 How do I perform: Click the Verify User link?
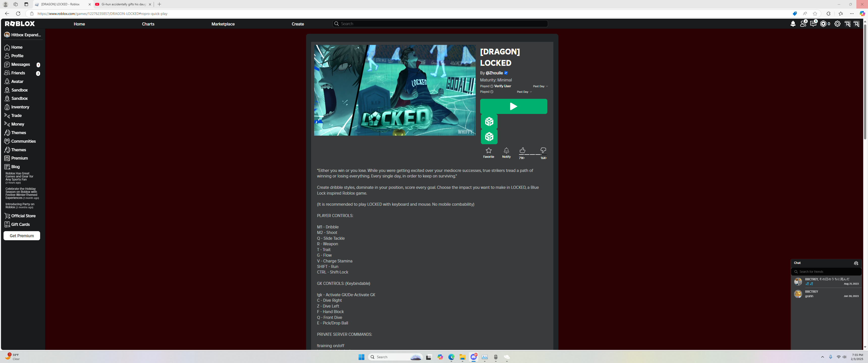[x=502, y=86]
